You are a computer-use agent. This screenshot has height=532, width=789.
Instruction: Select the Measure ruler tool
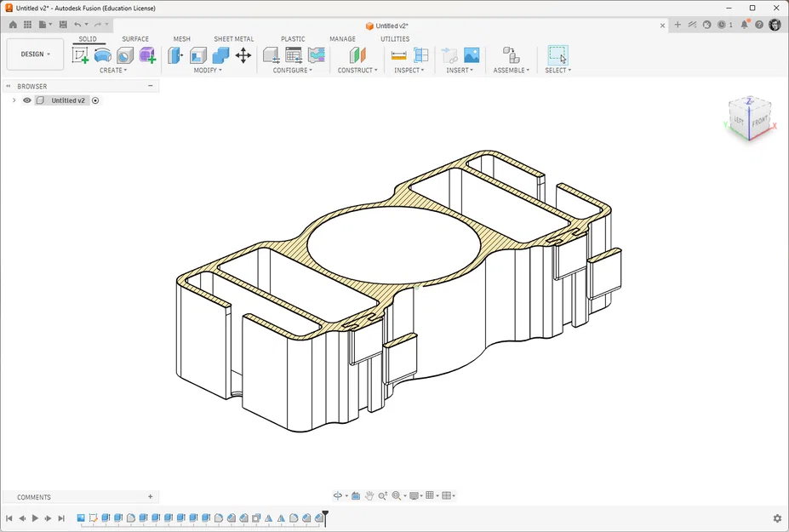tap(398, 54)
